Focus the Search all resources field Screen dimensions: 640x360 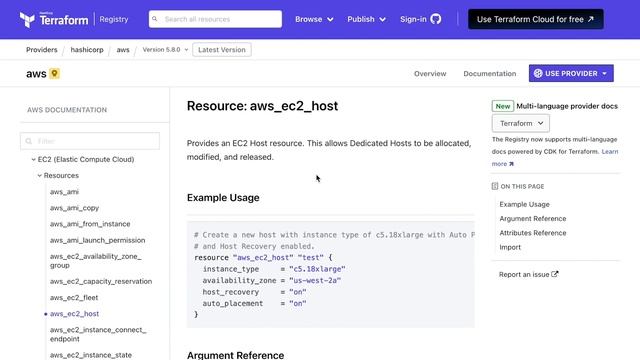216,19
